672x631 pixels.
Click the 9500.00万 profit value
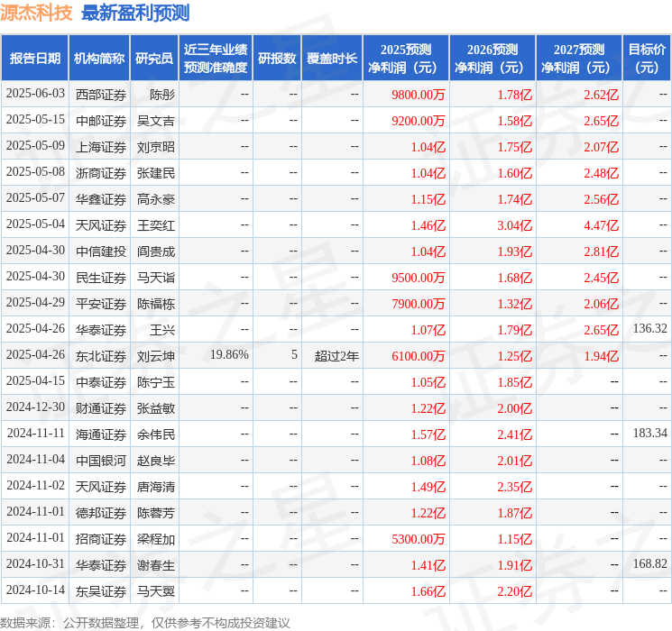click(x=418, y=278)
